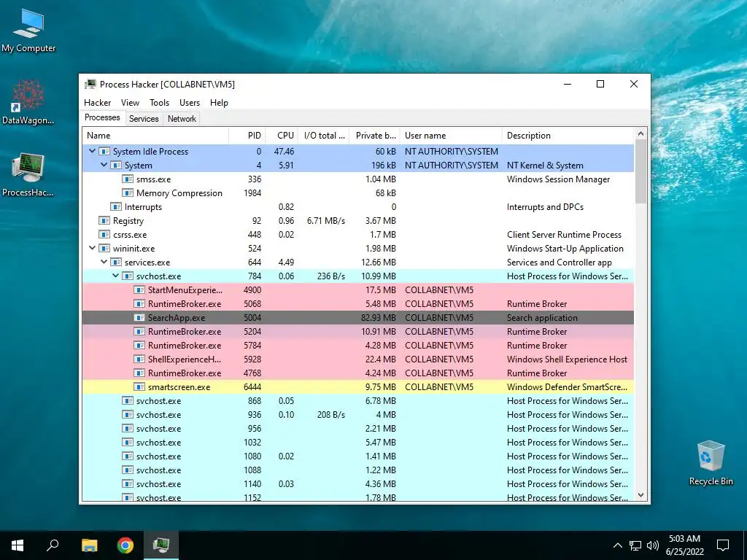Click the Registry process icon
The height and width of the screenshot is (560, 747).
tap(104, 220)
